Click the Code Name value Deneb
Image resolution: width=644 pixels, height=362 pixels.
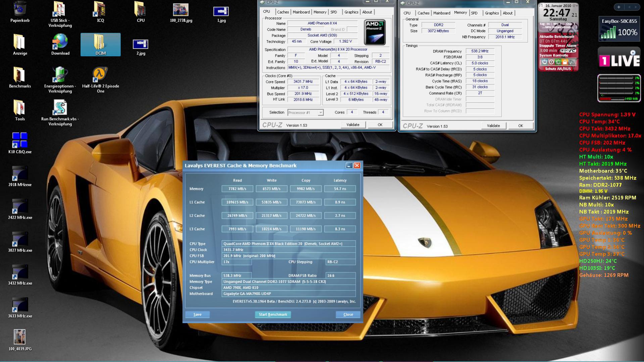[x=306, y=30]
